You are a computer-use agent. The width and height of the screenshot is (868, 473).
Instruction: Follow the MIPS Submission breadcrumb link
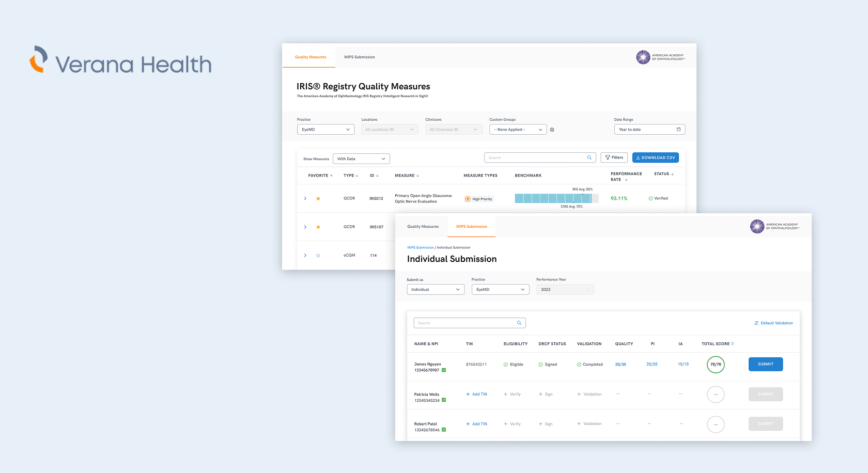click(421, 247)
